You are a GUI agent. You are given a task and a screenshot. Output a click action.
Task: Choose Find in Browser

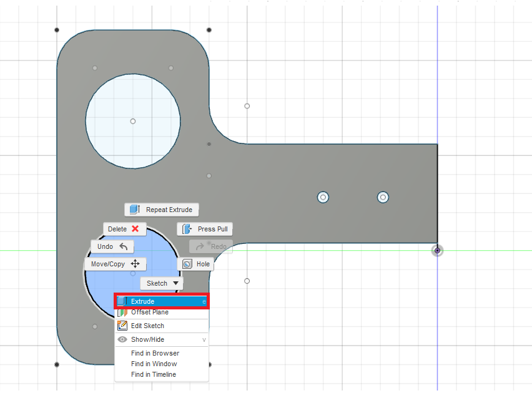pos(154,353)
